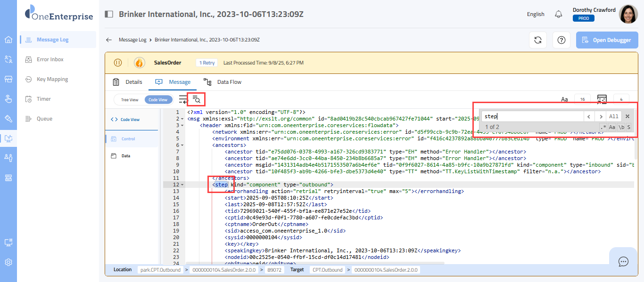Open the chat bubble widget
Viewport: 644px width, 282px height.
(x=623, y=261)
